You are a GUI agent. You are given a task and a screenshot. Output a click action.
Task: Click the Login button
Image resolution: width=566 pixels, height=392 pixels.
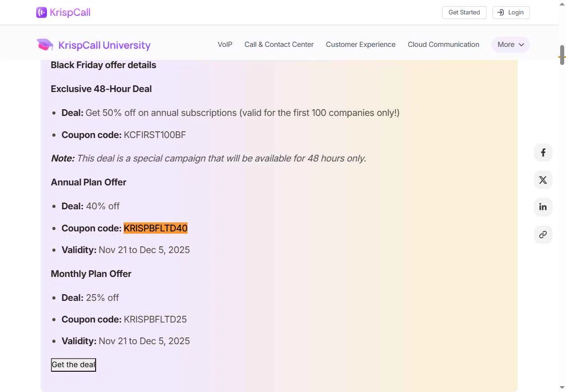511,13
